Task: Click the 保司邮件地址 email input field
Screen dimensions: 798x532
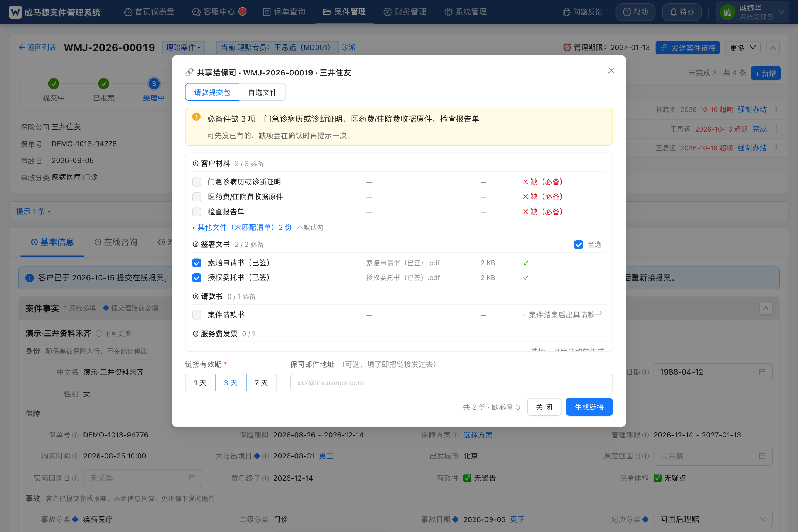Action: tap(451, 382)
